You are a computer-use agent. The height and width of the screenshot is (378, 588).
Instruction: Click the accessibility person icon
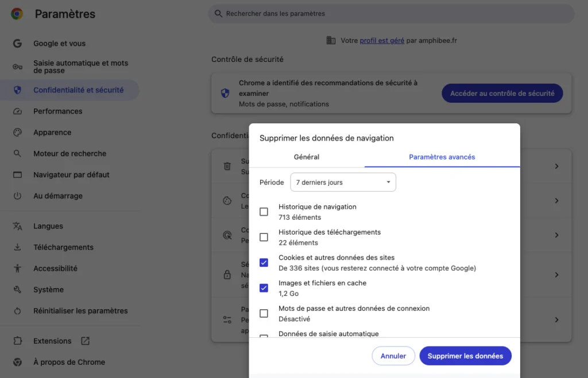coord(17,268)
